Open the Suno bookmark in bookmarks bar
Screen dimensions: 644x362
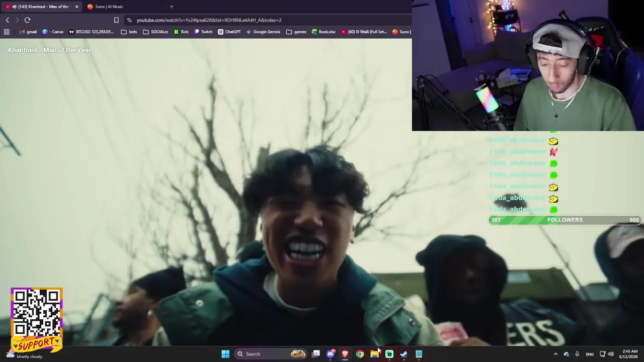401,32
